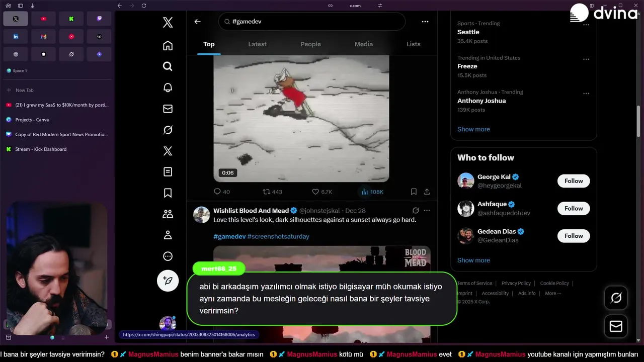Switch to pinned Upwork tab
Viewport: 644px width, 362px height.
99,36
